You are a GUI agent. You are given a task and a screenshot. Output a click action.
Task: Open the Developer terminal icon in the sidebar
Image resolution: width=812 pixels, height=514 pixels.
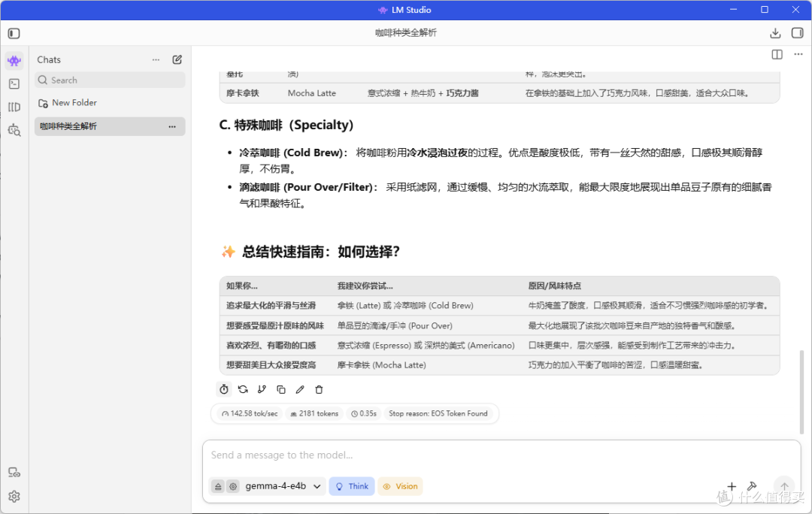14,84
